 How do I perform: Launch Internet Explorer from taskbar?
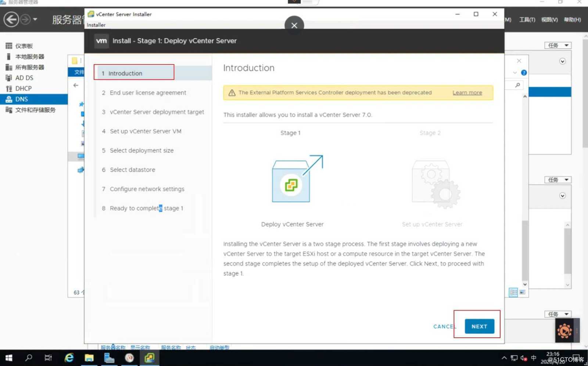69,358
